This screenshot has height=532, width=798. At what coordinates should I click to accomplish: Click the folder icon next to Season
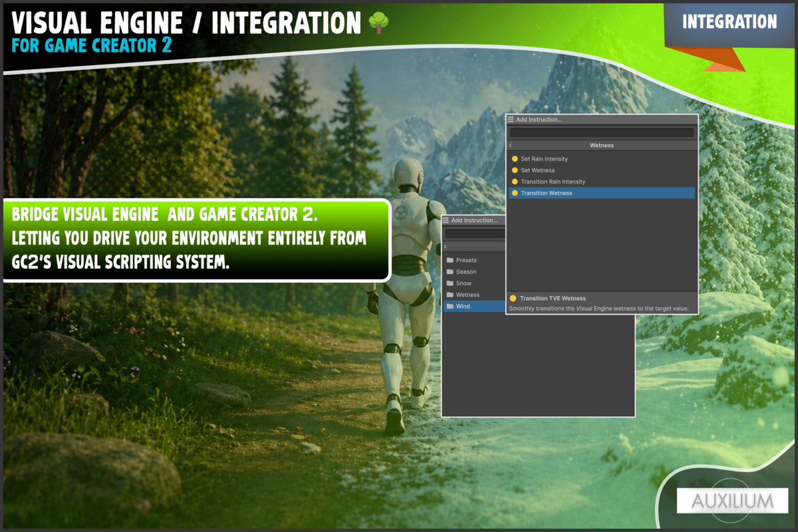pos(450,271)
